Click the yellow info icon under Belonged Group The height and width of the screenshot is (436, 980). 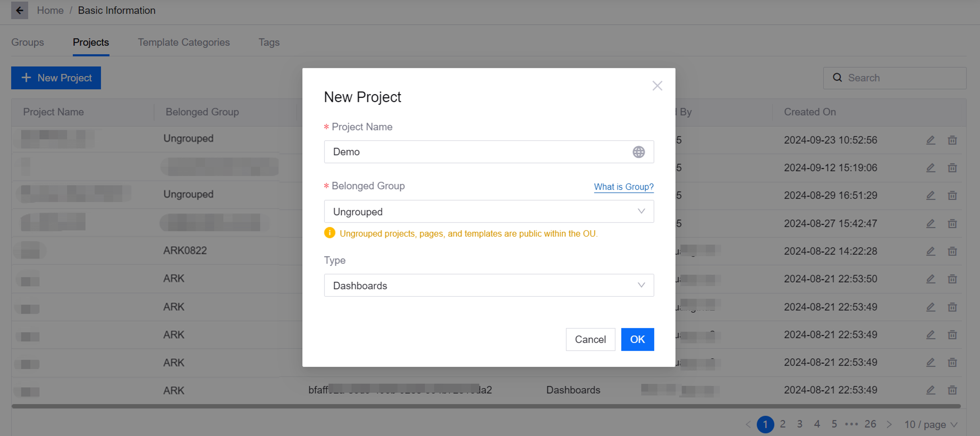tap(329, 233)
